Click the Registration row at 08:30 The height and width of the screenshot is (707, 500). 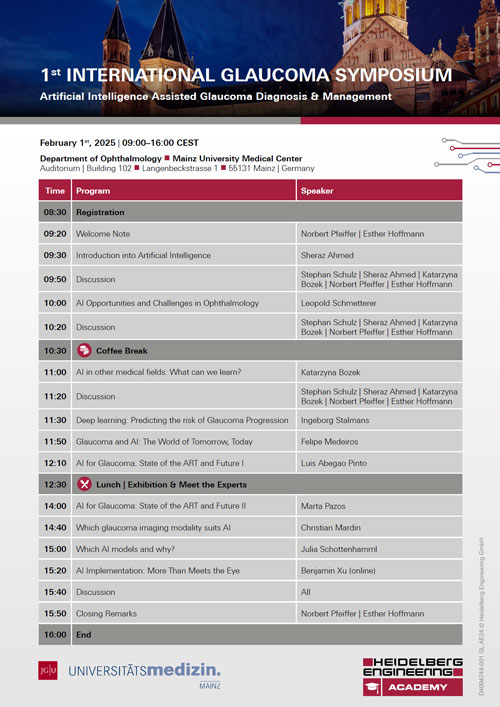[x=250, y=212]
